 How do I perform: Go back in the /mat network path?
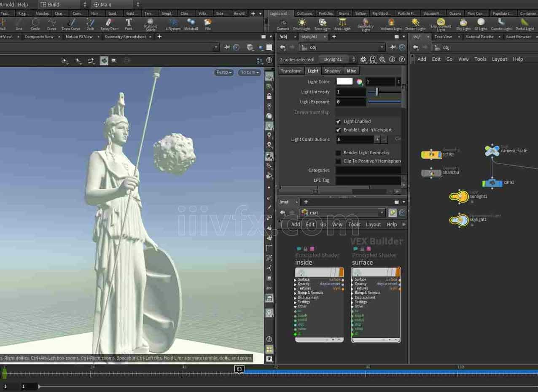coord(282,213)
